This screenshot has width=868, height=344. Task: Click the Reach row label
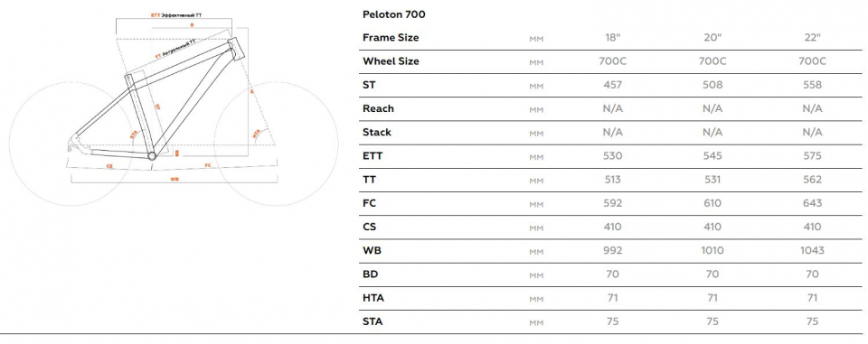(x=378, y=109)
